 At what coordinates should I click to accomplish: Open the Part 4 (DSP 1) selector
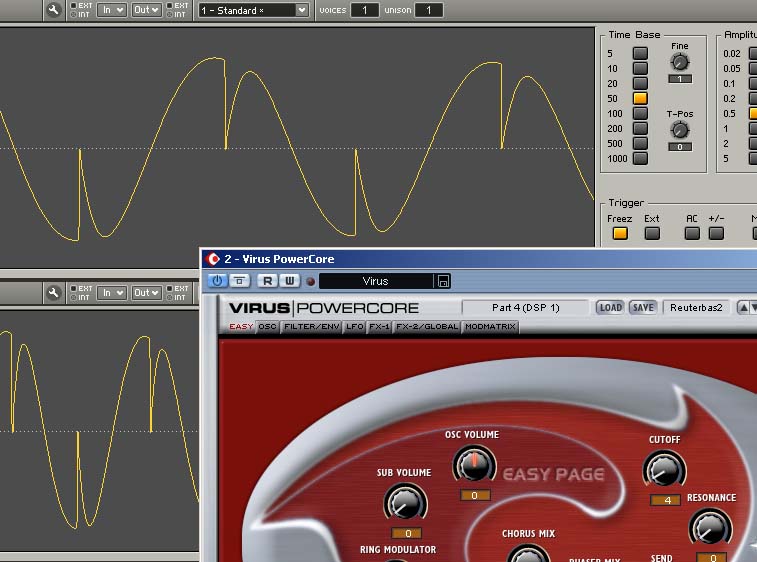click(525, 308)
